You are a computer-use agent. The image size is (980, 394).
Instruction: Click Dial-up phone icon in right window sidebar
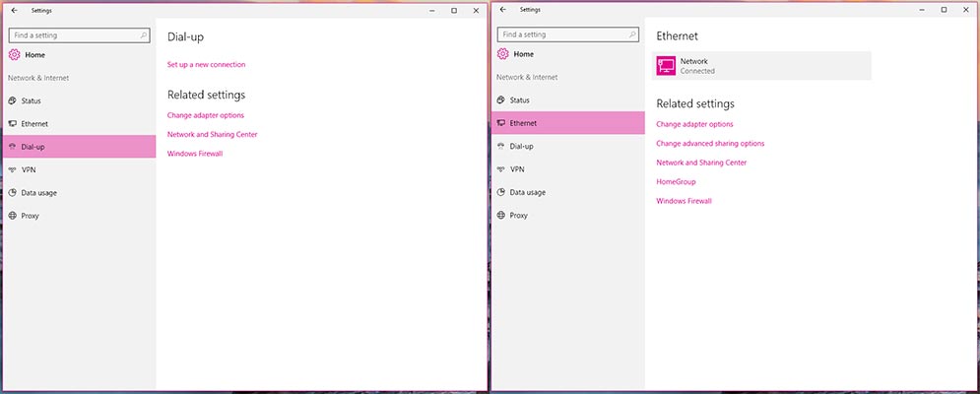[x=500, y=147]
